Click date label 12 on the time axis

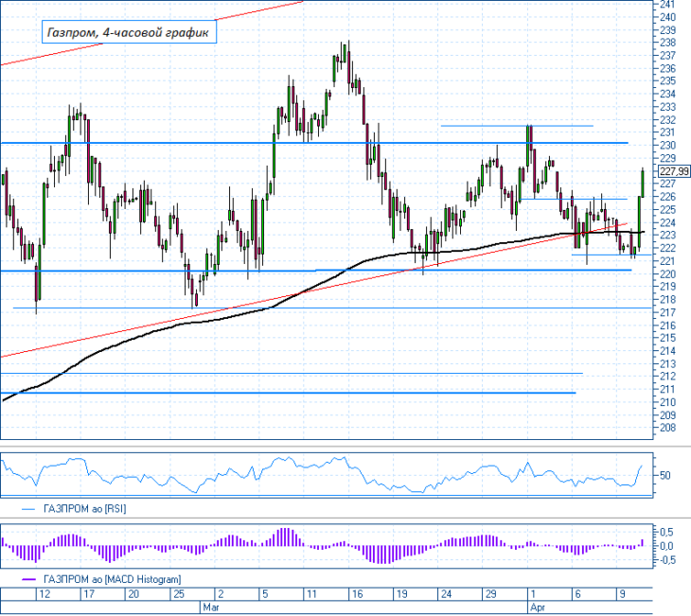point(44,594)
